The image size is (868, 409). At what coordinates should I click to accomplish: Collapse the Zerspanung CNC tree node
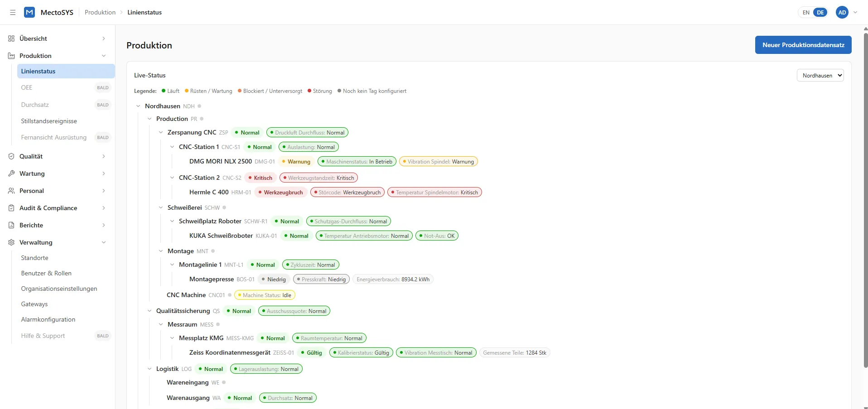tap(161, 132)
